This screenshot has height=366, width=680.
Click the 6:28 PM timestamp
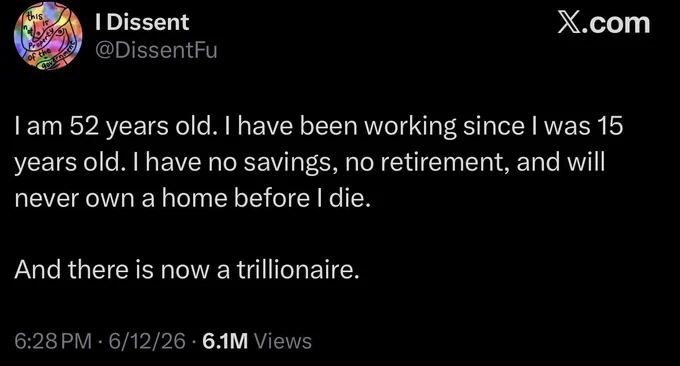point(53,341)
